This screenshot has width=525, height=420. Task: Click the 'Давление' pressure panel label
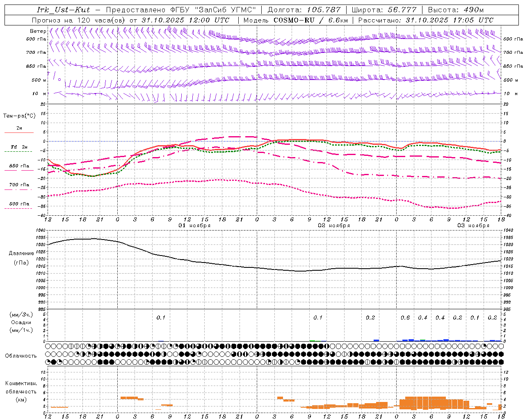tap(21, 253)
